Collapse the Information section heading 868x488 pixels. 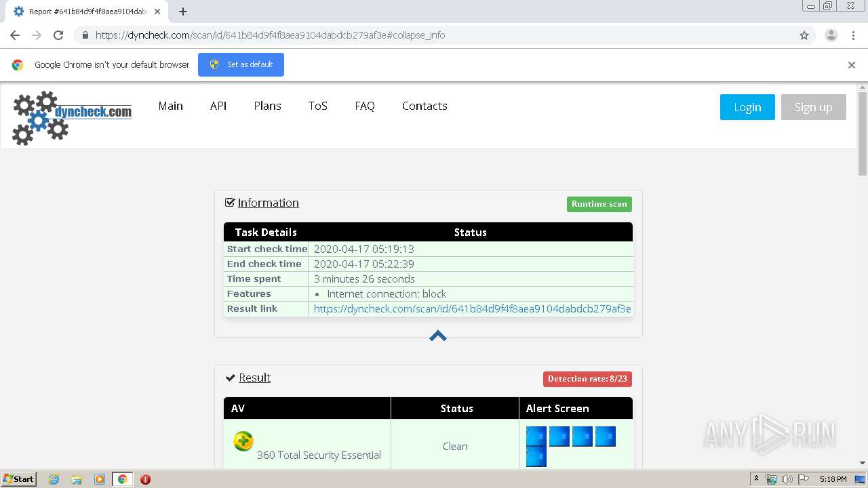pos(268,203)
